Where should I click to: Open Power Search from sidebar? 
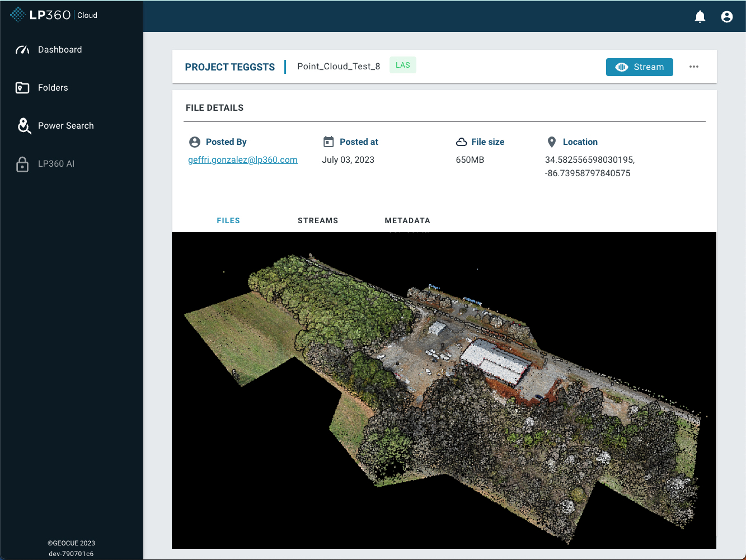coord(65,126)
